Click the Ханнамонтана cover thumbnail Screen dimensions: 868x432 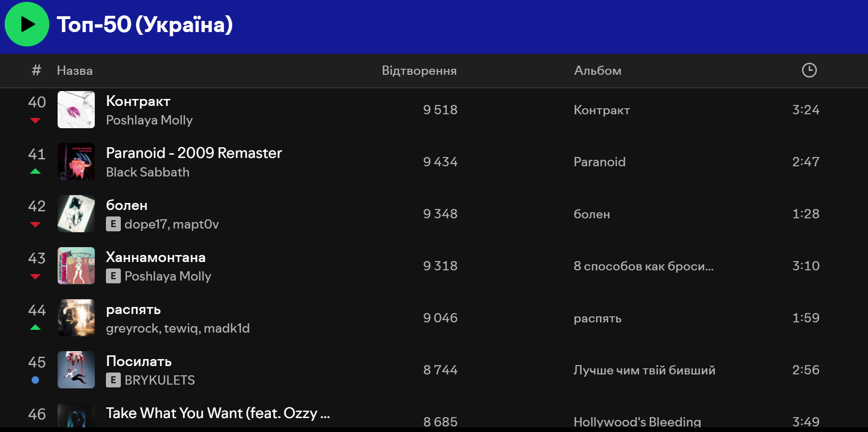pos(76,266)
